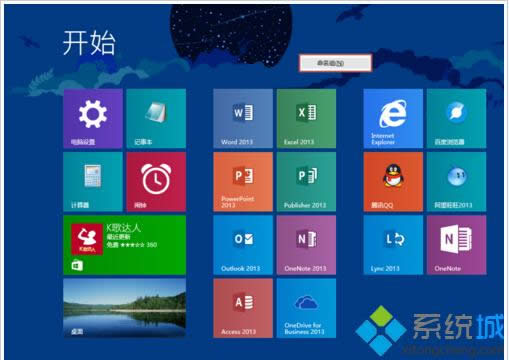
Task: Open the Desktop landscape tile
Action: pos(125,308)
